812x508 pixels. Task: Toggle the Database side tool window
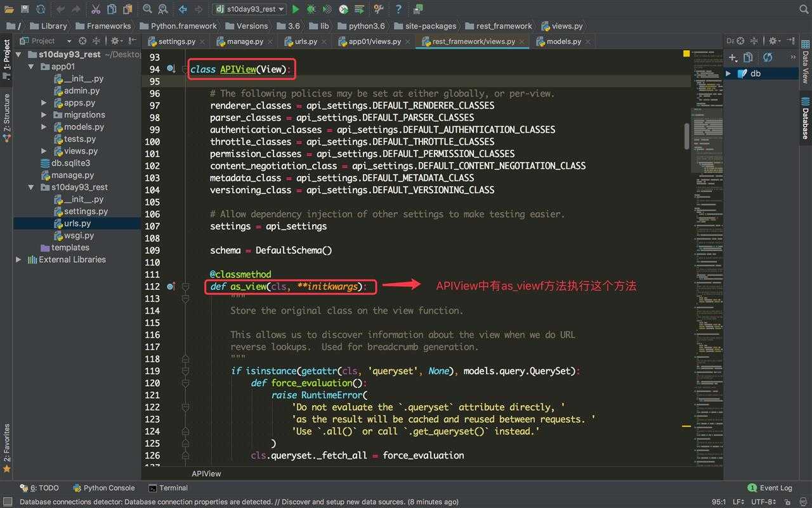(x=805, y=118)
